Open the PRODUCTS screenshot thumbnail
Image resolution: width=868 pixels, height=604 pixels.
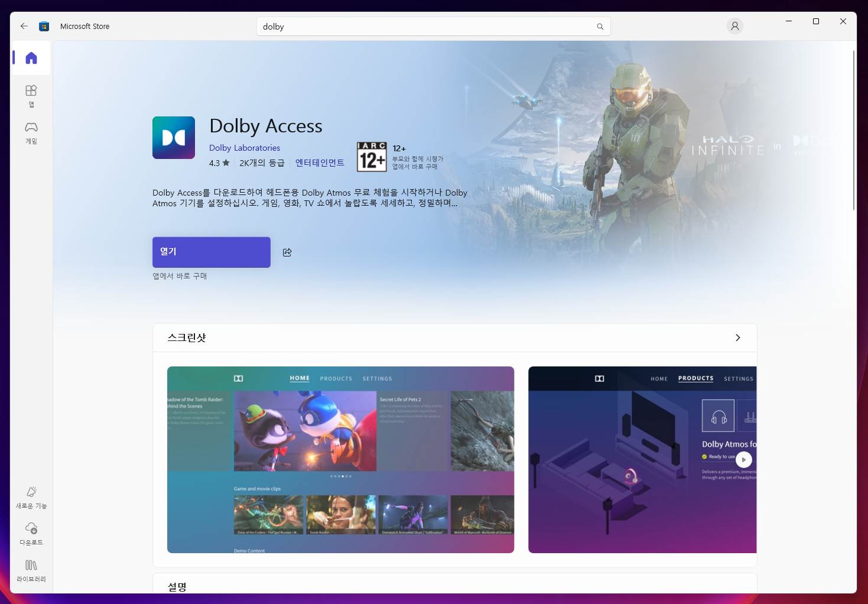point(642,460)
